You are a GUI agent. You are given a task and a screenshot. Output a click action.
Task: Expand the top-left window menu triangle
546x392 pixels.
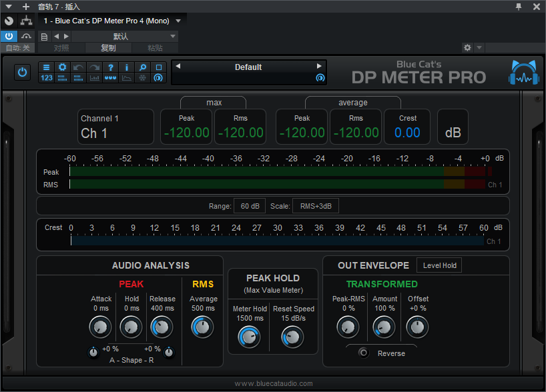point(9,6)
